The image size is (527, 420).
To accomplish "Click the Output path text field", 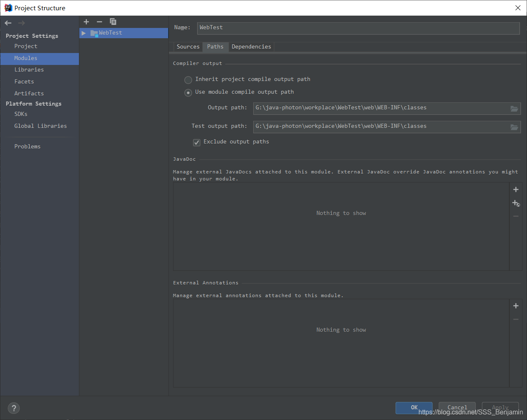I will click(x=381, y=108).
